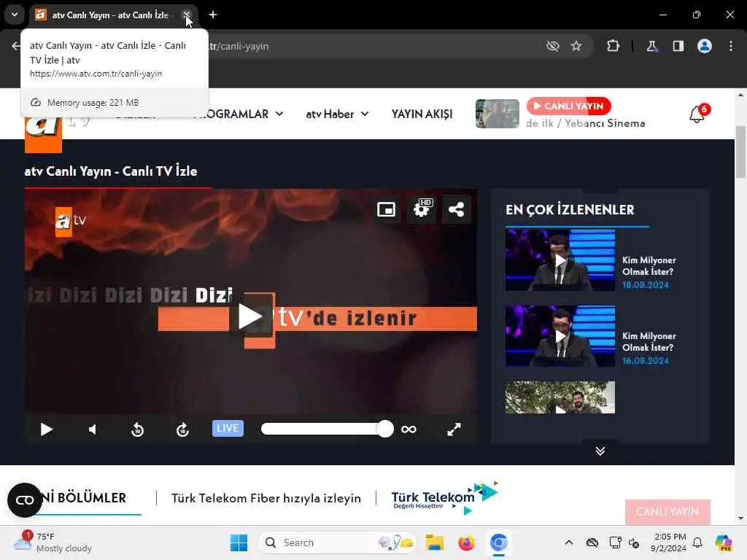Image resolution: width=747 pixels, height=560 pixels.
Task: Open the Chrome profile avatar
Action: [x=705, y=46]
